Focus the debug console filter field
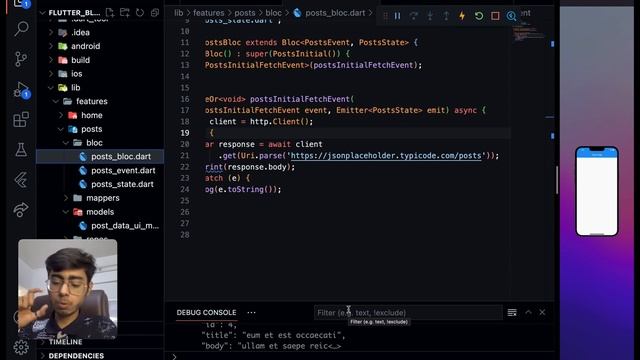This screenshot has width=640, height=360. pos(407,313)
